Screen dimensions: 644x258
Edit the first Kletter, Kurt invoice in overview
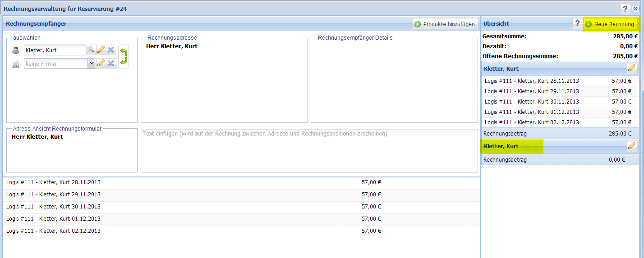coord(632,68)
